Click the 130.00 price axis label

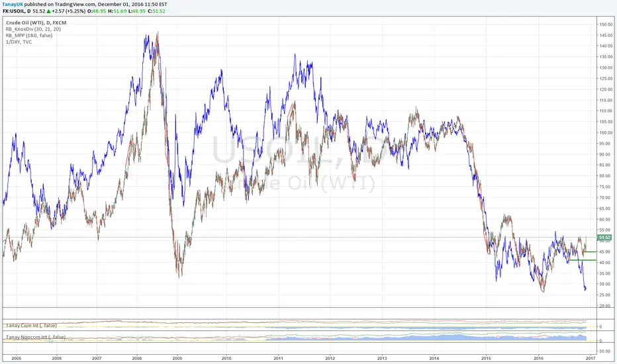coord(606,68)
